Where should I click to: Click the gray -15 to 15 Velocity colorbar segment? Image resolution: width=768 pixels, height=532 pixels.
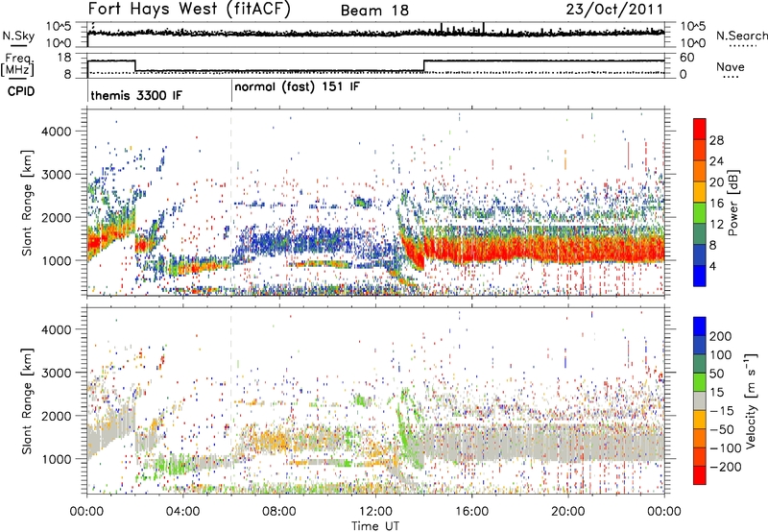pyautogui.click(x=700, y=400)
